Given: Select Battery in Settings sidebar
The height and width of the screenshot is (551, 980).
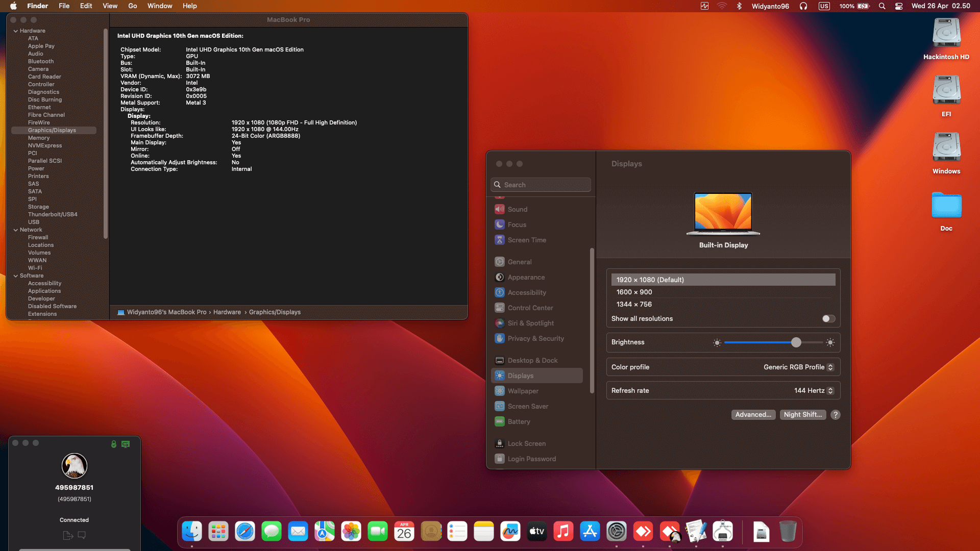Looking at the screenshot, I should pos(537,422).
